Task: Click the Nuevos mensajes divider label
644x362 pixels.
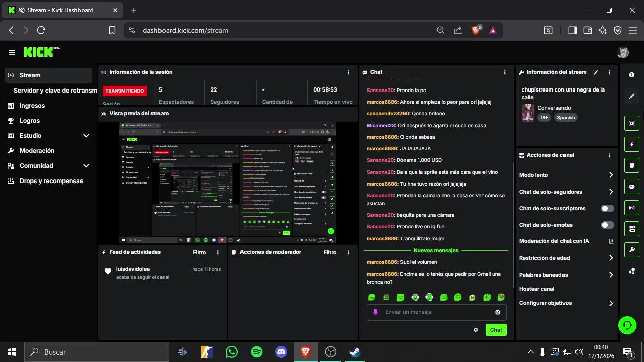Action: (436, 250)
